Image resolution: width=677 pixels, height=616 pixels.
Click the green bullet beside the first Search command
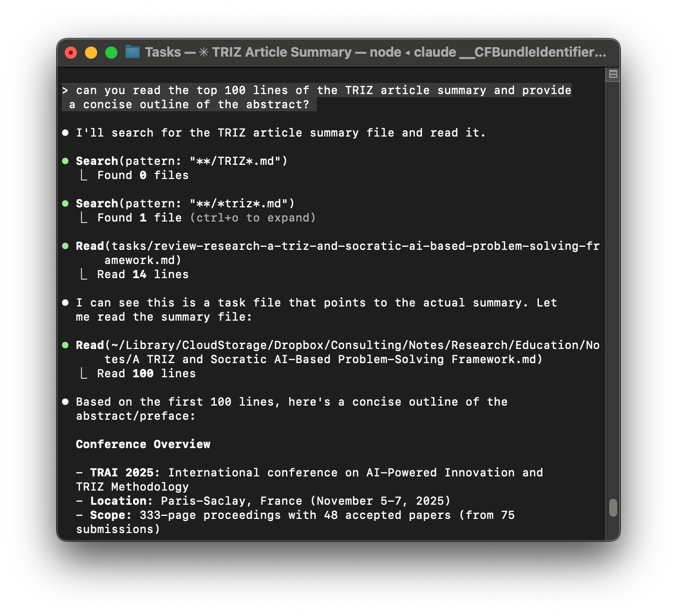tap(66, 161)
